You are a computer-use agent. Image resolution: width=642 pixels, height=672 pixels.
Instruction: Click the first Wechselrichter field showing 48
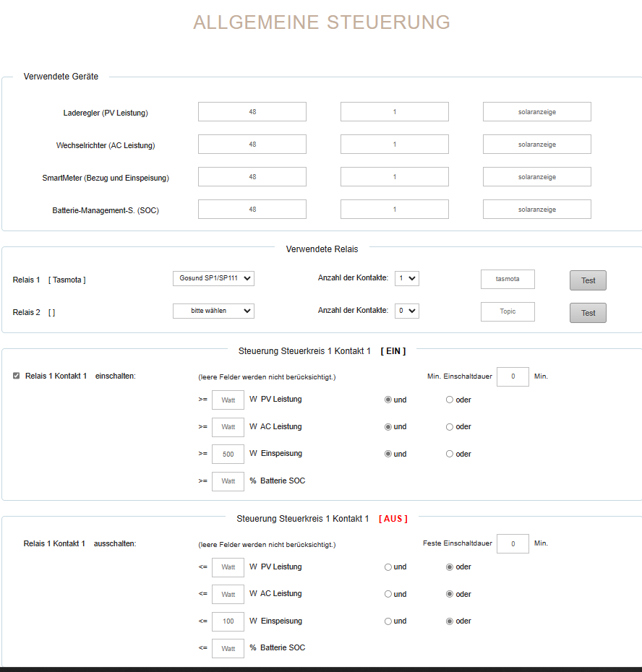[x=252, y=145]
